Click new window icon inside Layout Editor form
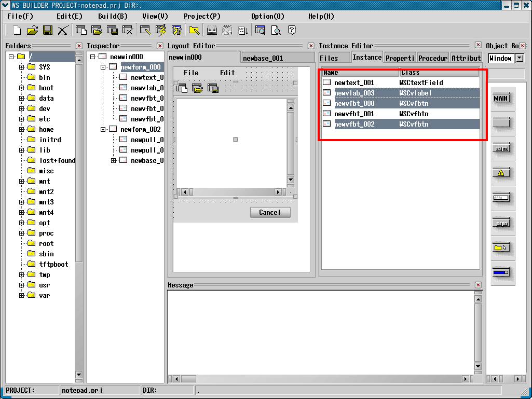532x399 pixels. coord(182,88)
